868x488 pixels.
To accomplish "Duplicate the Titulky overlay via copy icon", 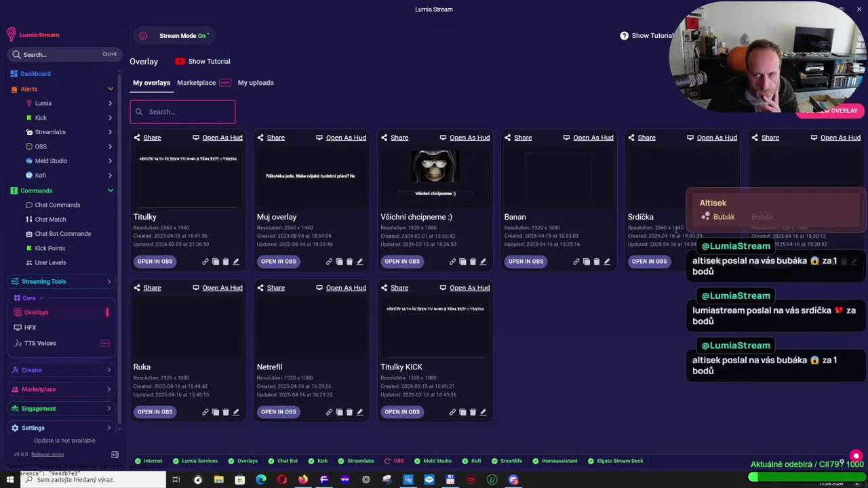I will [x=216, y=262].
